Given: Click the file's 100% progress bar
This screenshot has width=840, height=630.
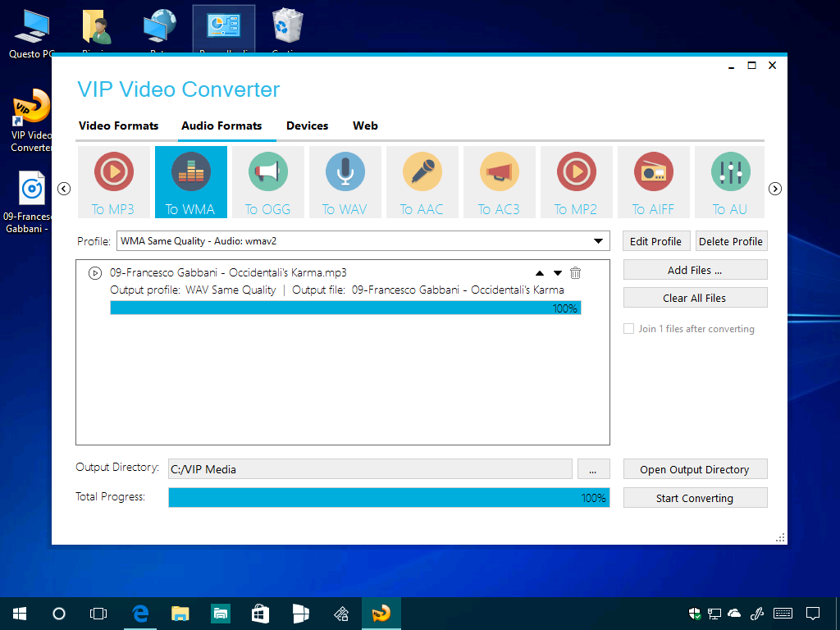Looking at the screenshot, I should click(345, 308).
